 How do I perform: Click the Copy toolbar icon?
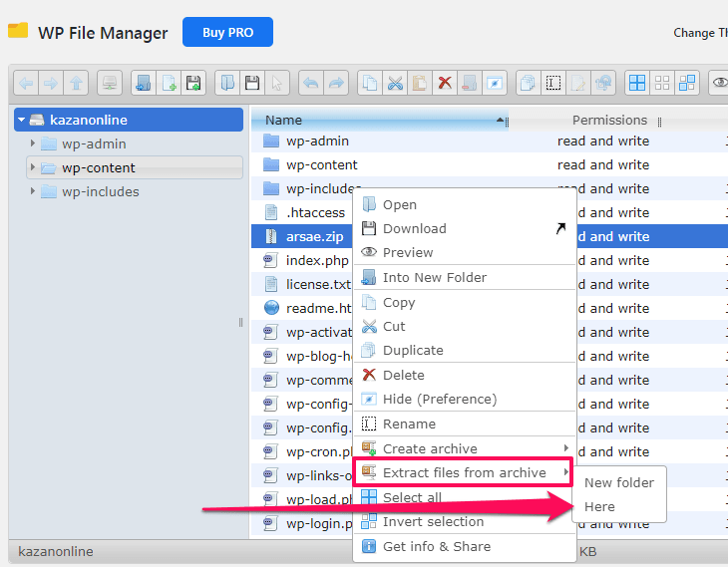(370, 83)
